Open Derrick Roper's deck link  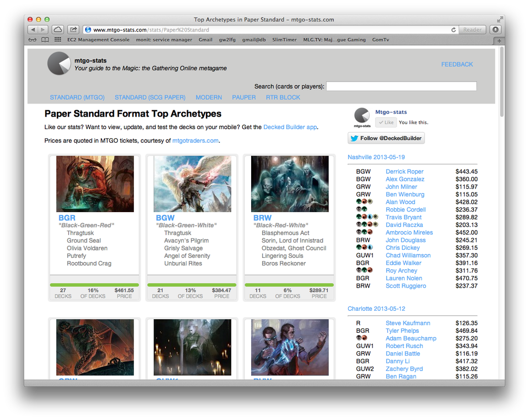click(404, 172)
